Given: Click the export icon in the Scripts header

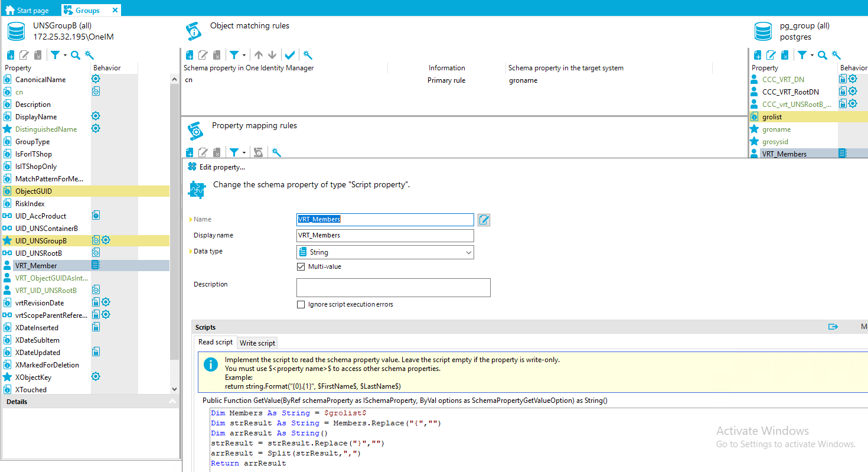Looking at the screenshot, I should [833, 327].
